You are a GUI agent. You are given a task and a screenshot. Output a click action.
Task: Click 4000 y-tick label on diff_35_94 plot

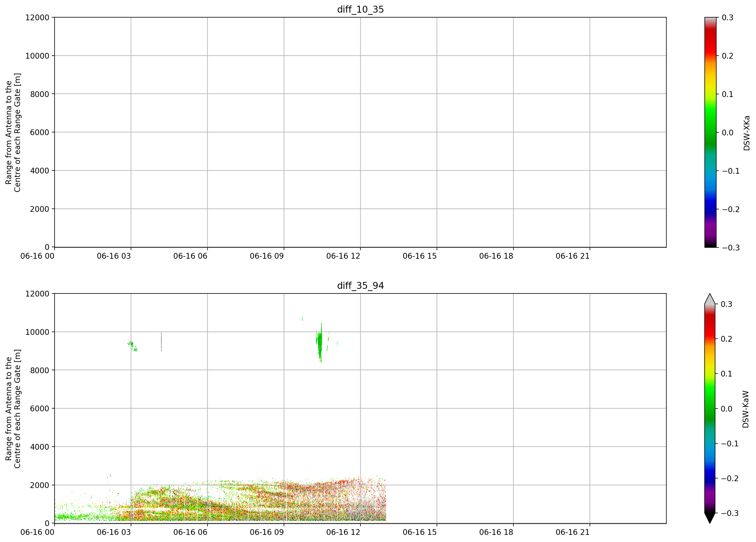tap(40, 447)
